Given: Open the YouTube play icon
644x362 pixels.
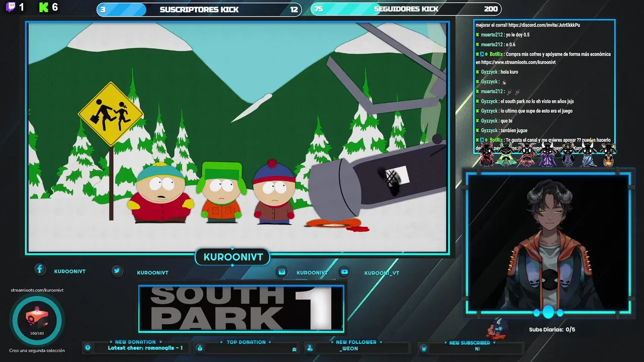Looking at the screenshot, I should click(x=344, y=271).
